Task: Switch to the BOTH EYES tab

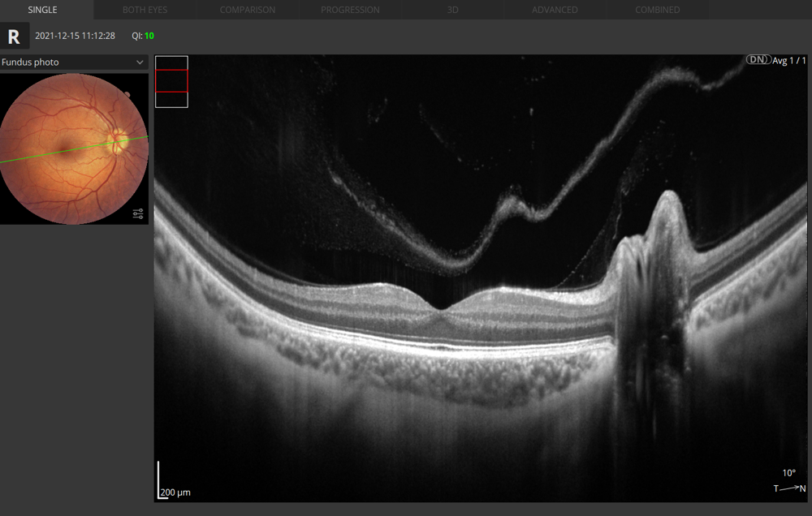Action: [145, 10]
